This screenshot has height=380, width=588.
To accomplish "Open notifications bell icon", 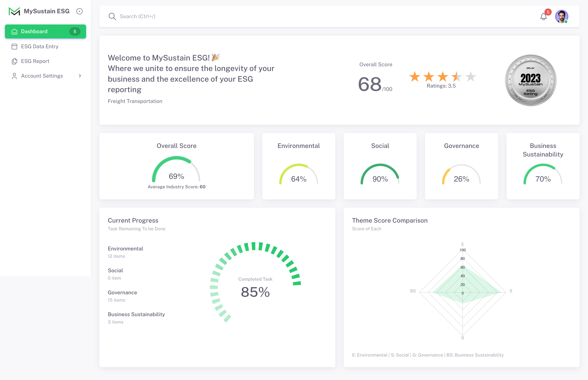I will click(543, 17).
